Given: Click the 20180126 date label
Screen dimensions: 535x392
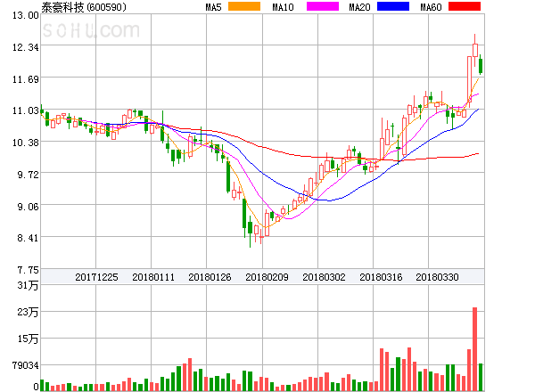Looking at the screenshot, I should point(210,277).
